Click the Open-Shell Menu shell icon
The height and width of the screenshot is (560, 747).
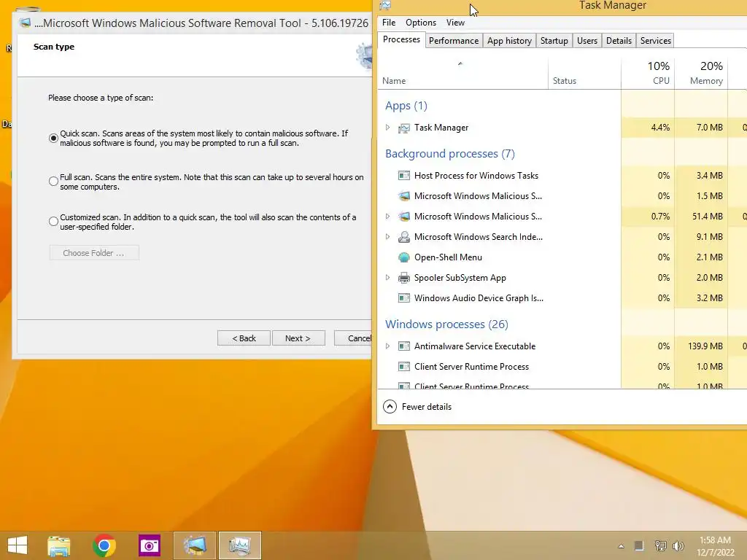pos(404,257)
